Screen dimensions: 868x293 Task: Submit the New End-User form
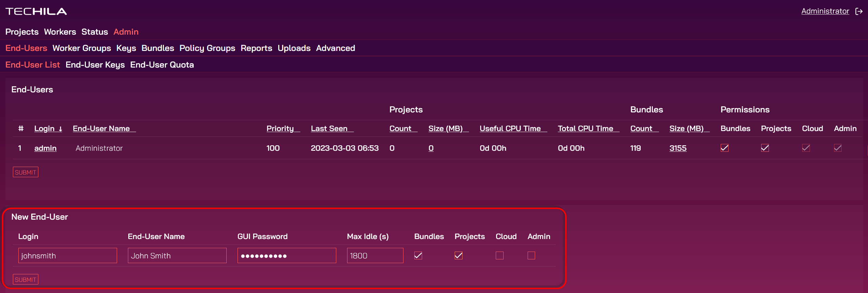[25, 279]
